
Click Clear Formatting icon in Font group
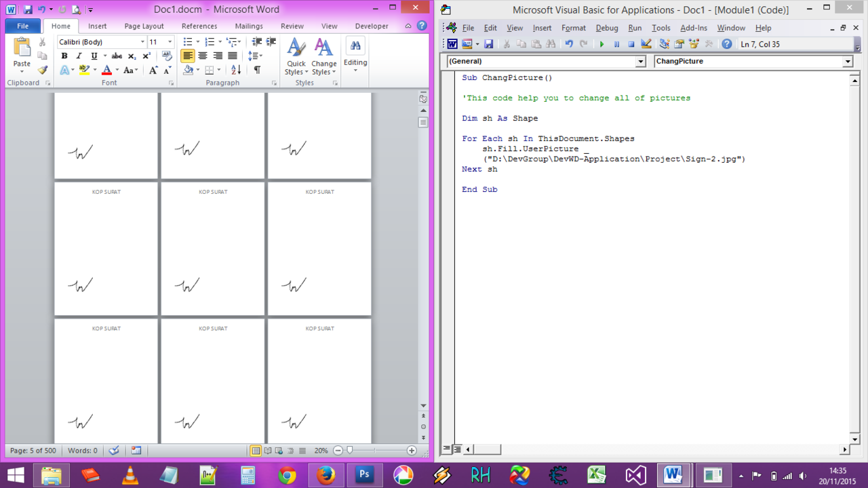[167, 56]
